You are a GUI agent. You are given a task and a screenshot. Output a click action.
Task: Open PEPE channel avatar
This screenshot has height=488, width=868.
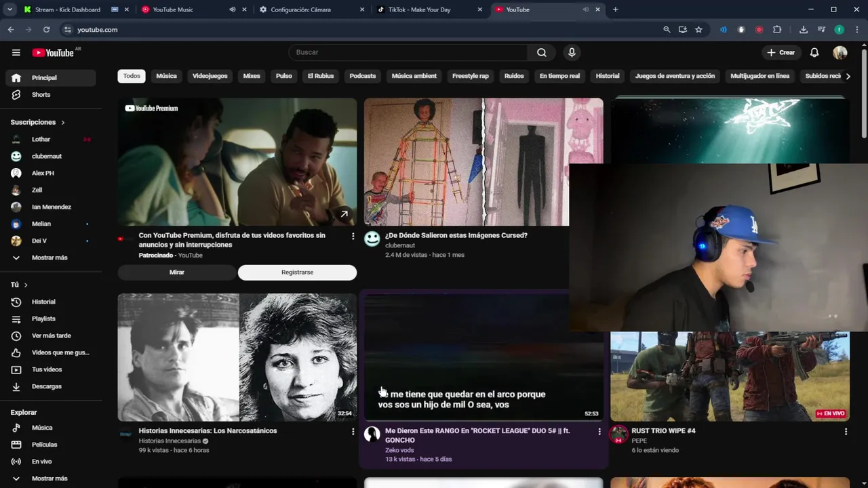[x=618, y=434]
